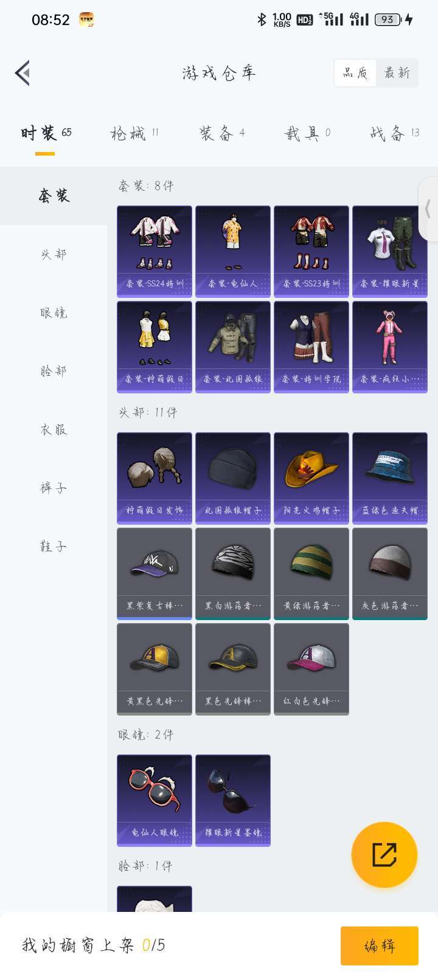Screen dimensions: 438x980
Task: Switch to the 枪械 tab
Action: [x=134, y=133]
